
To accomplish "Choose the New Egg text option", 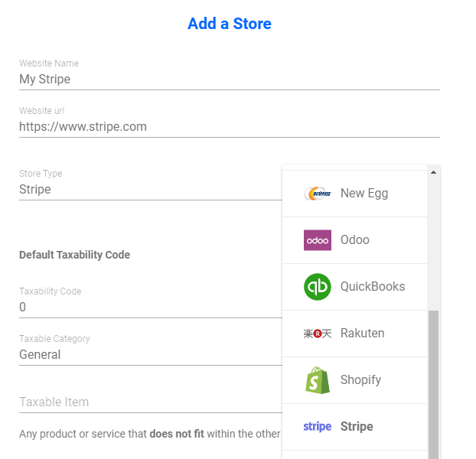I will (364, 194).
